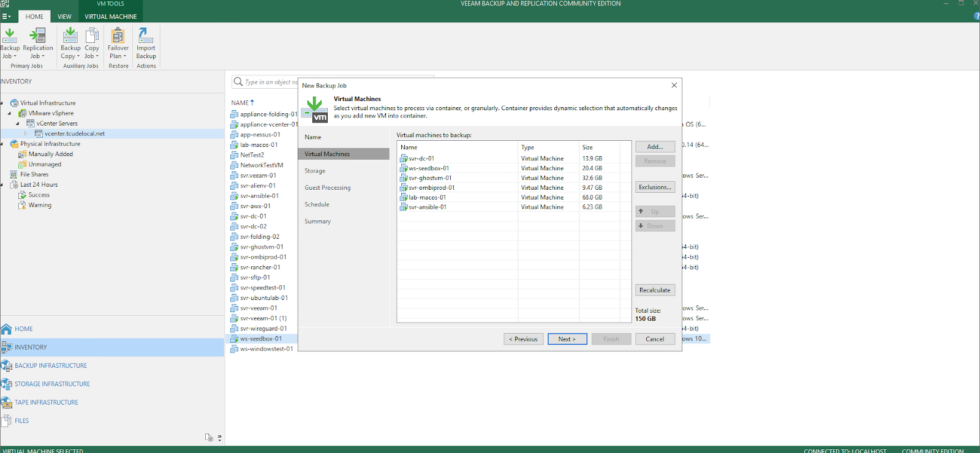The height and width of the screenshot is (453, 980).
Task: Select lab-macos-01 row in backup list
Action: [x=514, y=198]
